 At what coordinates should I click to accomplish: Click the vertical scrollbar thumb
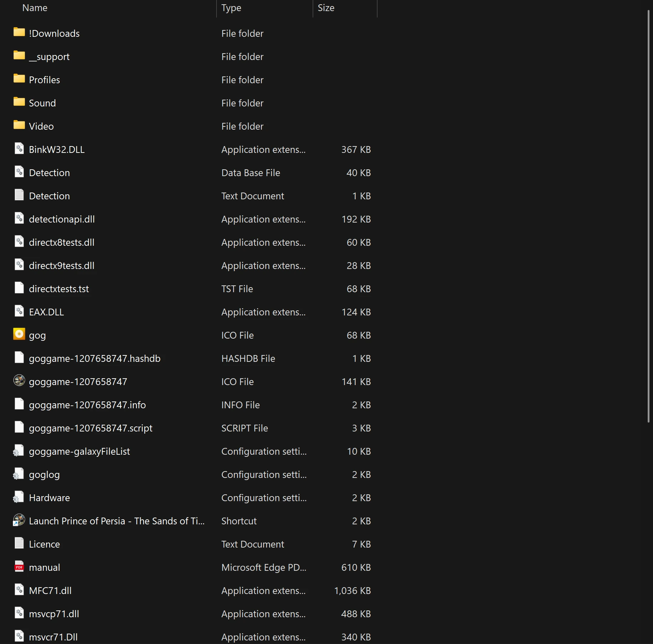click(648, 216)
